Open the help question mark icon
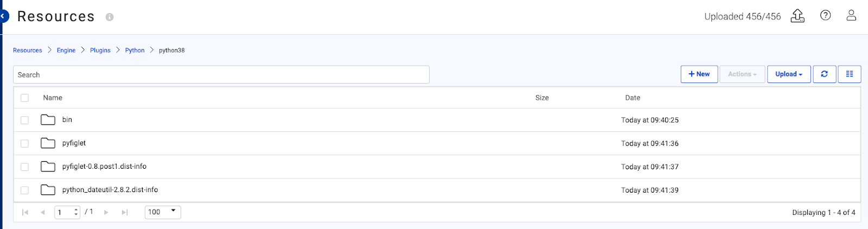This screenshot has width=868, height=229. tap(825, 16)
